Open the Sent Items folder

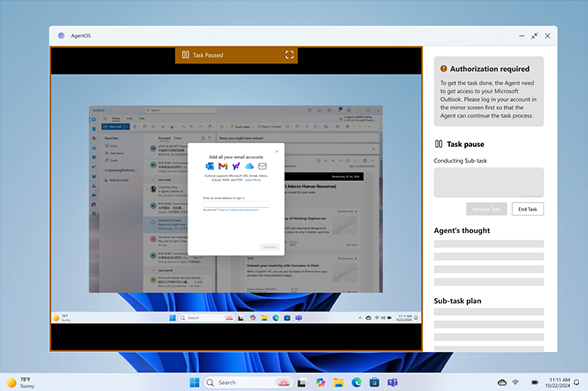coord(117,153)
